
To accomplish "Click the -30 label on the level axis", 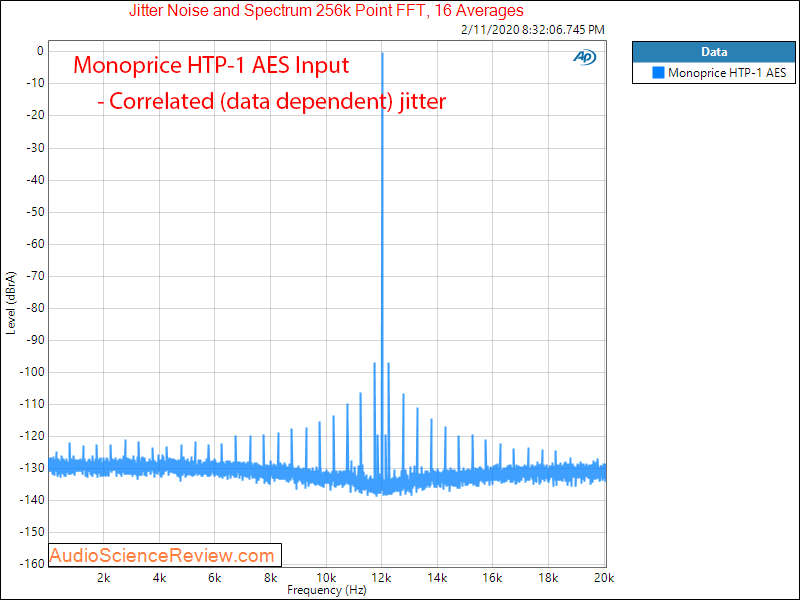I will [35, 148].
